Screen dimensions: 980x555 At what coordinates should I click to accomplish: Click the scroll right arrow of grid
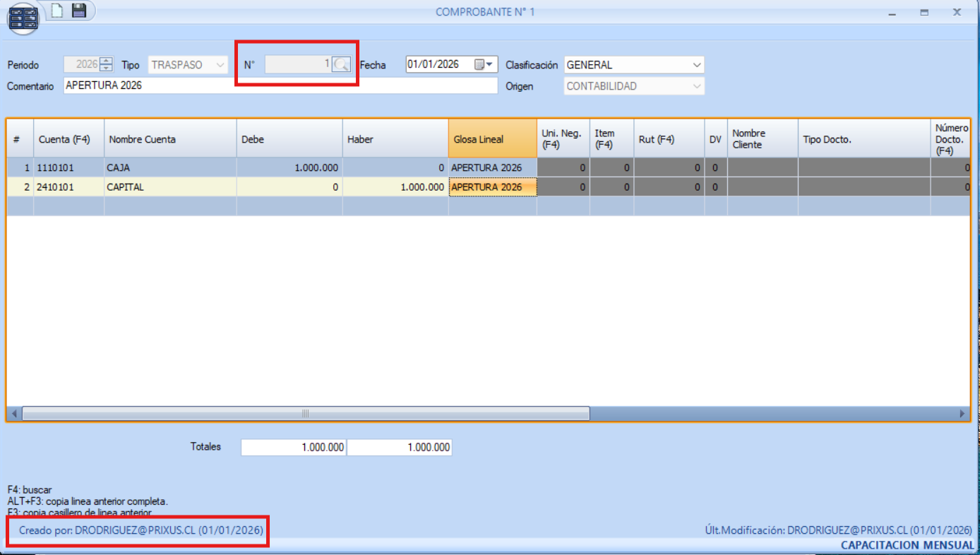pyautogui.click(x=962, y=414)
